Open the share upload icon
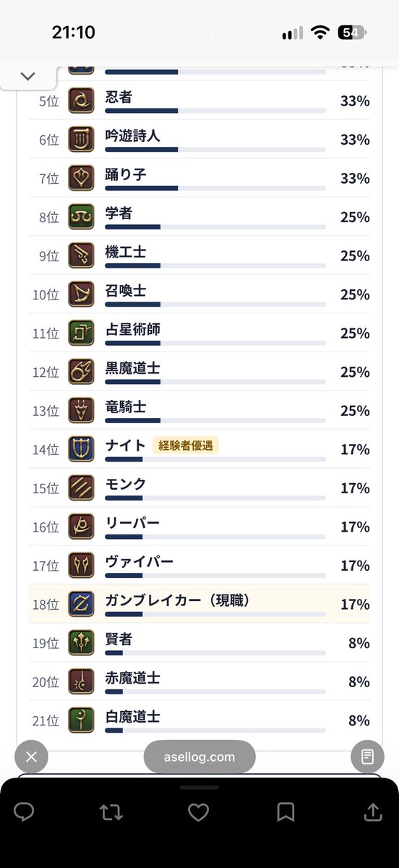 [373, 812]
